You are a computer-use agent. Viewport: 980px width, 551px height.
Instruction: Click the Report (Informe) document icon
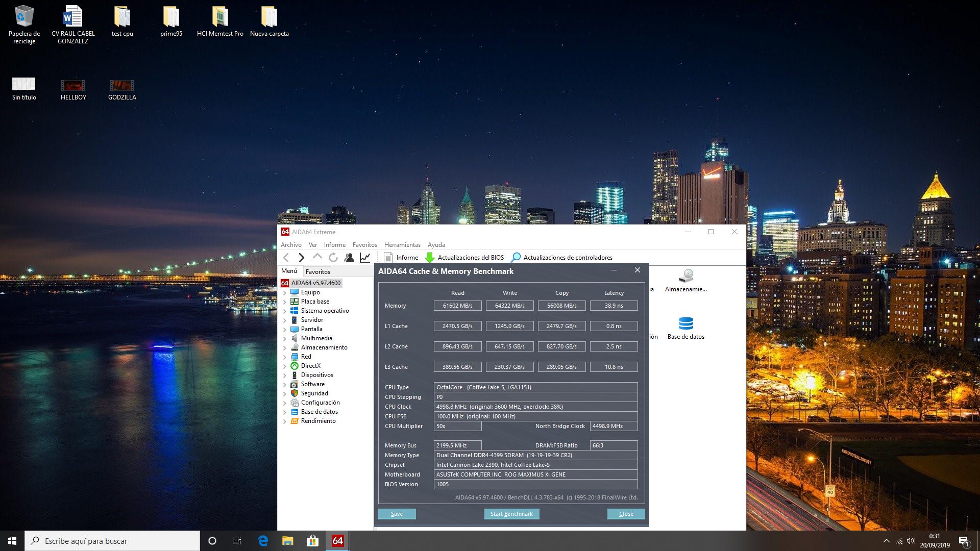click(388, 258)
